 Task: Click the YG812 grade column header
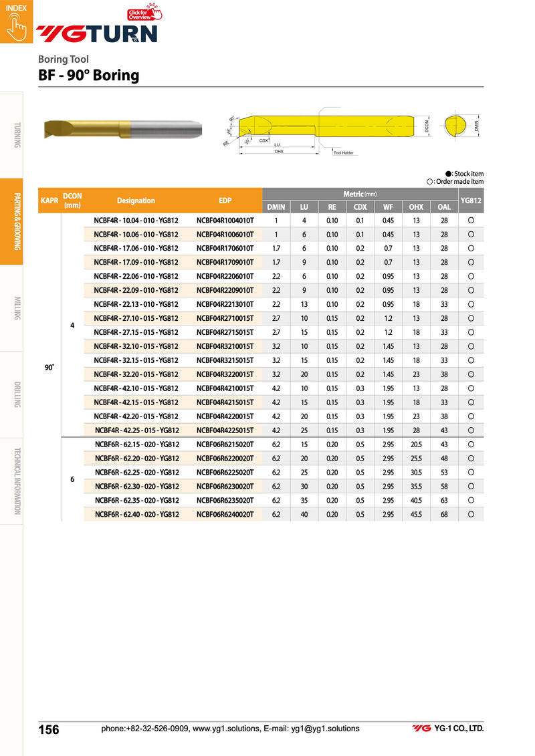coord(471,200)
